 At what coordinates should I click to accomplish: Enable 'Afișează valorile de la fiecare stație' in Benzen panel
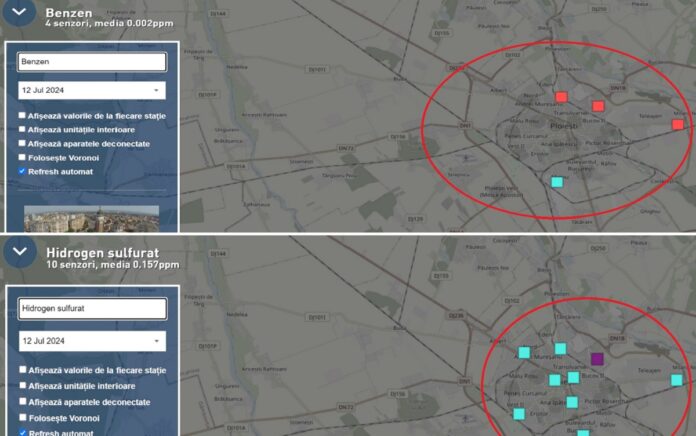tap(22, 115)
